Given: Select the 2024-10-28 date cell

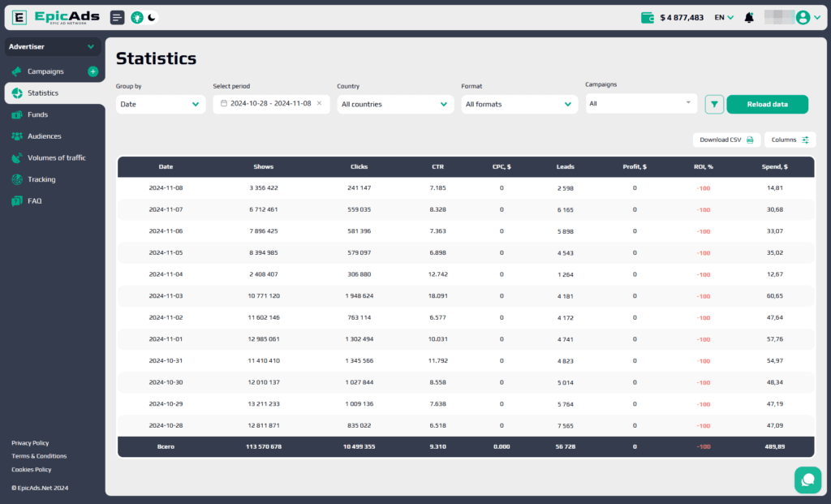Looking at the screenshot, I should pyautogui.click(x=166, y=425).
